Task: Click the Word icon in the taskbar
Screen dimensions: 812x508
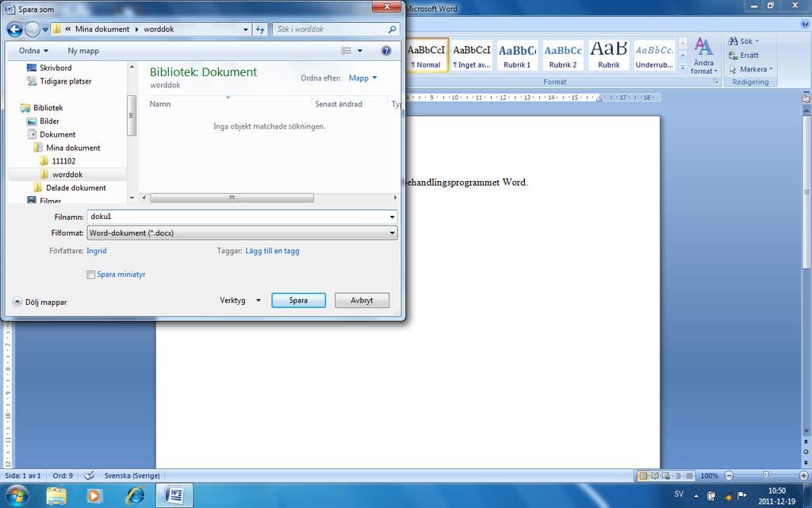Action: pyautogui.click(x=174, y=495)
